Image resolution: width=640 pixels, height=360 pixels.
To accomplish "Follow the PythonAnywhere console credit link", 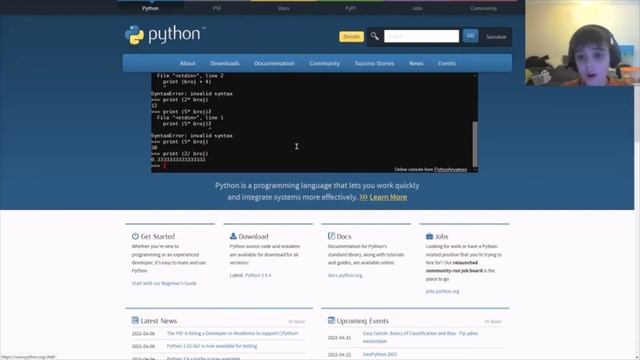I will pyautogui.click(x=450, y=169).
